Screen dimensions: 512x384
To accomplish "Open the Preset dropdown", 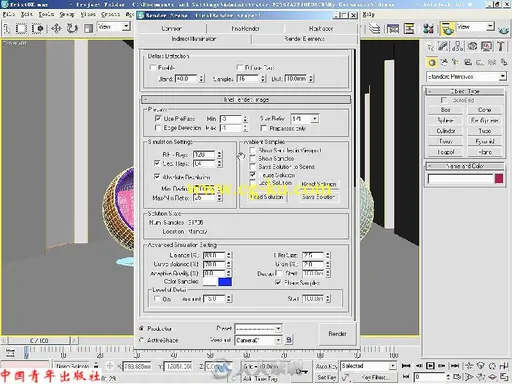I will (x=258, y=328).
